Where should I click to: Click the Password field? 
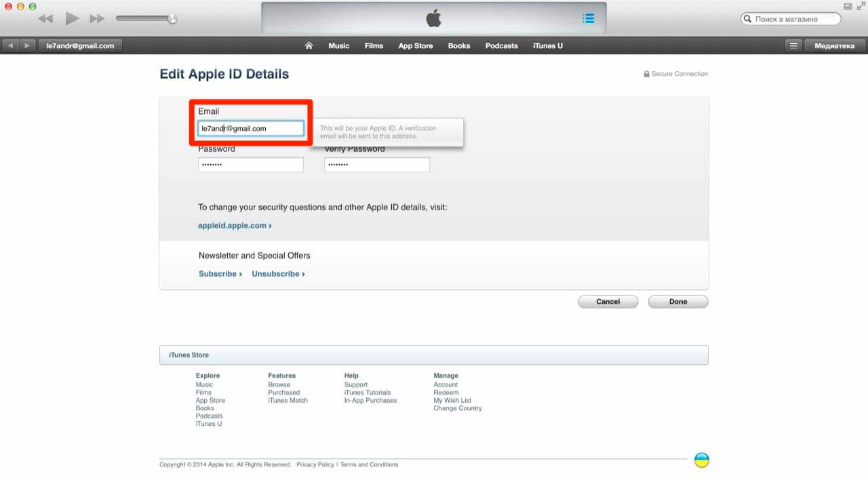coord(251,165)
